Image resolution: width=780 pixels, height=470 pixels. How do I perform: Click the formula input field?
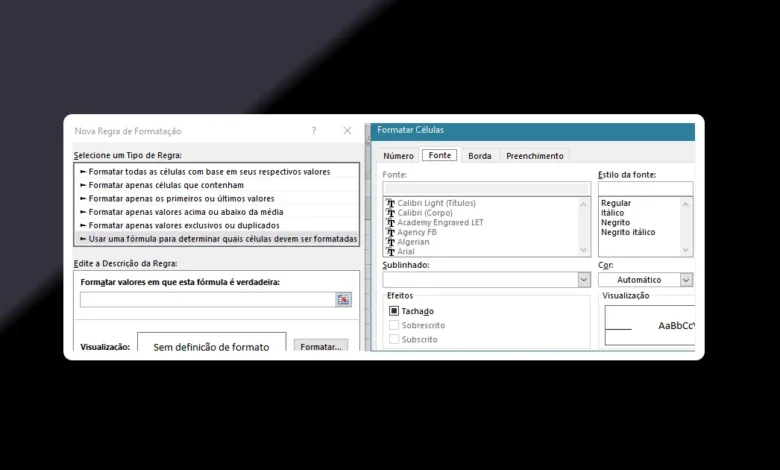point(208,299)
